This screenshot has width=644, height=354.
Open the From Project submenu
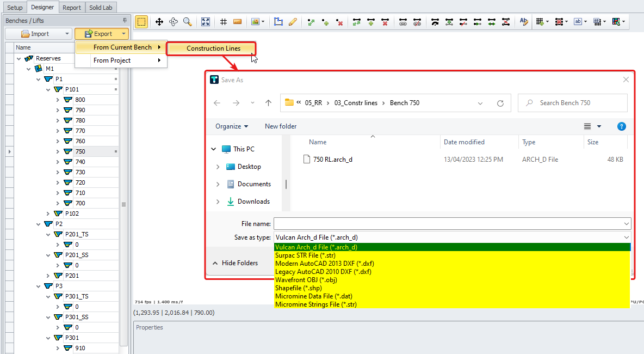121,60
